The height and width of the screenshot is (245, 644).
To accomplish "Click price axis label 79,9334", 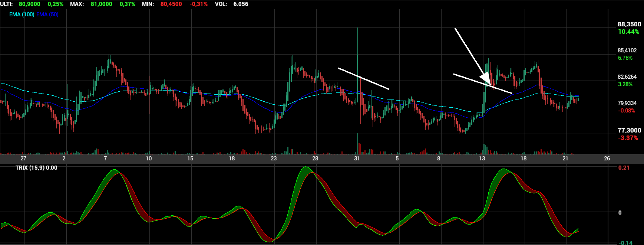I will (x=627, y=103).
